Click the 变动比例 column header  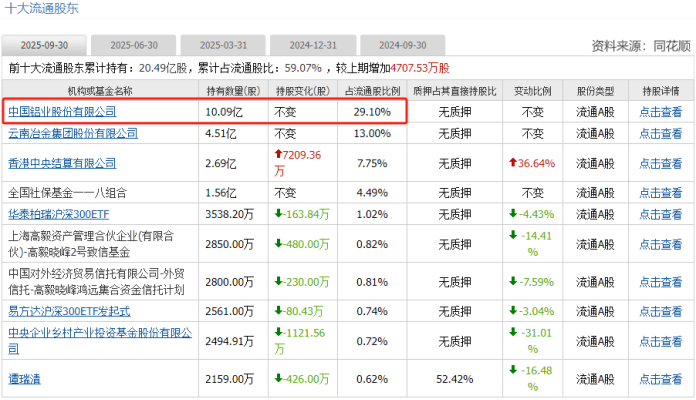tap(533, 91)
